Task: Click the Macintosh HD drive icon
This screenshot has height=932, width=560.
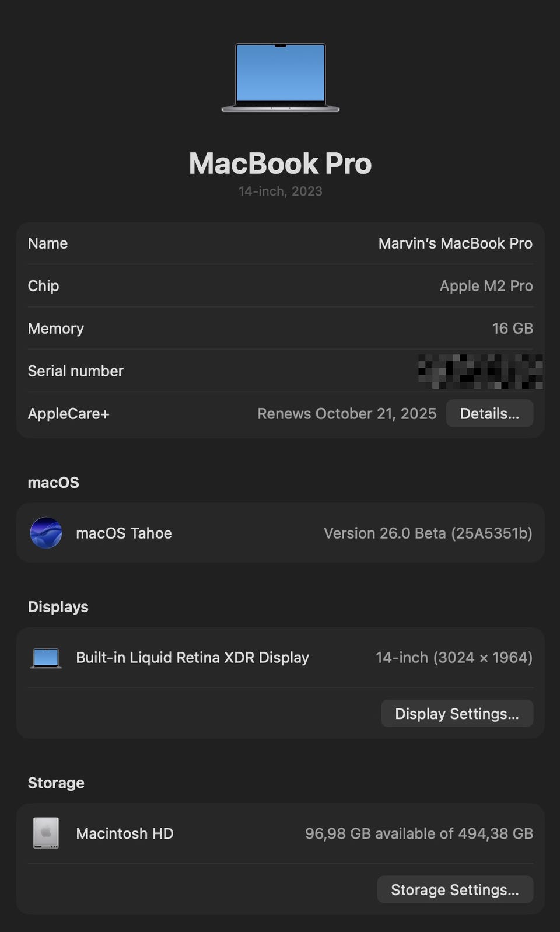Action: 46,833
